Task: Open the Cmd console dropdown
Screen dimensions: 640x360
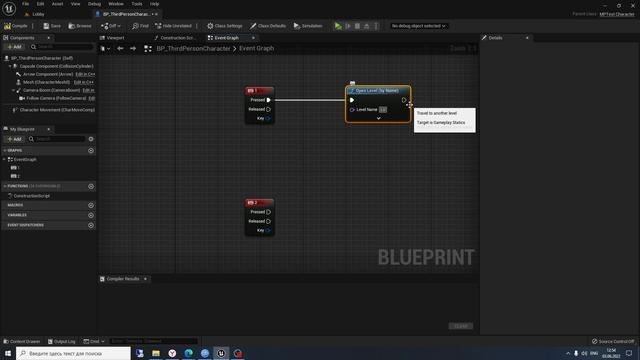Action: coord(94,341)
